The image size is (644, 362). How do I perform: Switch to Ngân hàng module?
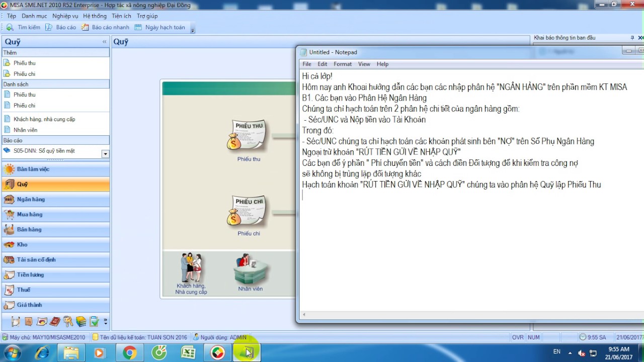[x=55, y=200]
